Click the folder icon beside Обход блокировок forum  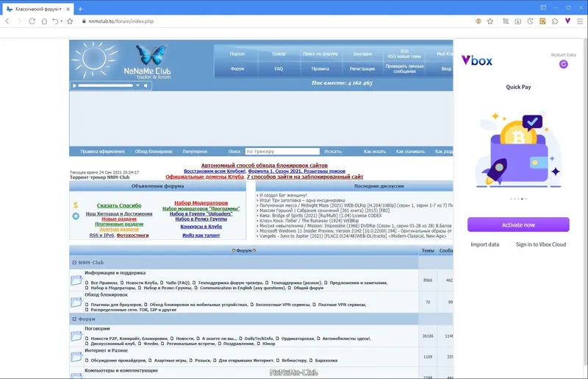(x=76, y=302)
